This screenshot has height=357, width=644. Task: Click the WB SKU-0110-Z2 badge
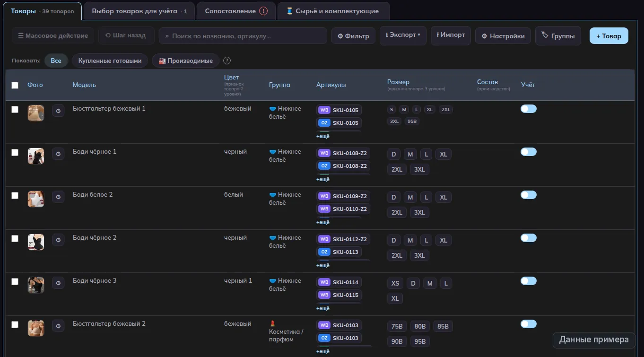(x=343, y=209)
